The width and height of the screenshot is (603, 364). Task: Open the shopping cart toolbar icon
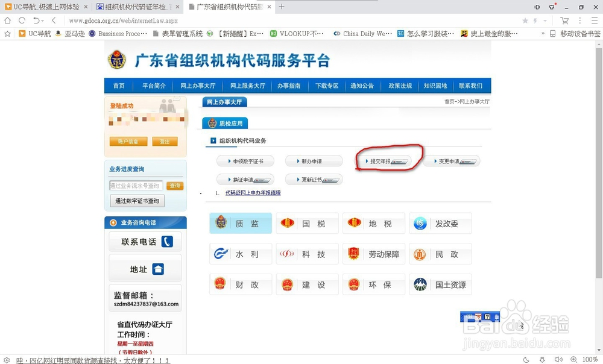tap(564, 20)
